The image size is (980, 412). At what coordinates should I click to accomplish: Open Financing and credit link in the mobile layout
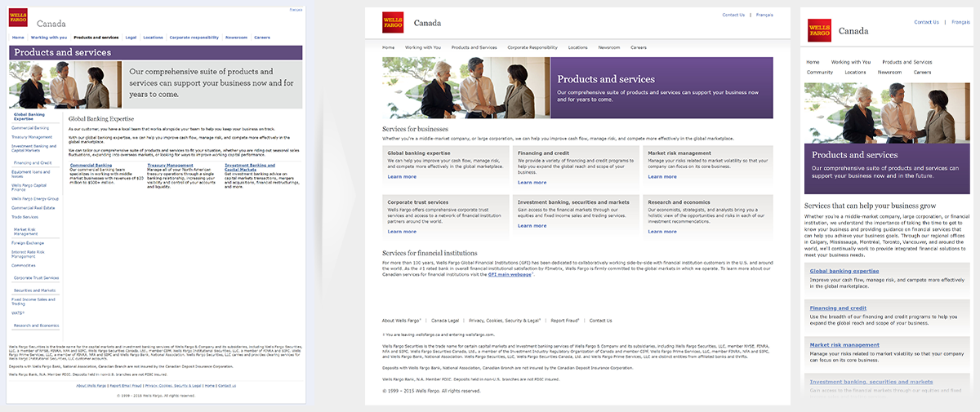point(838,308)
